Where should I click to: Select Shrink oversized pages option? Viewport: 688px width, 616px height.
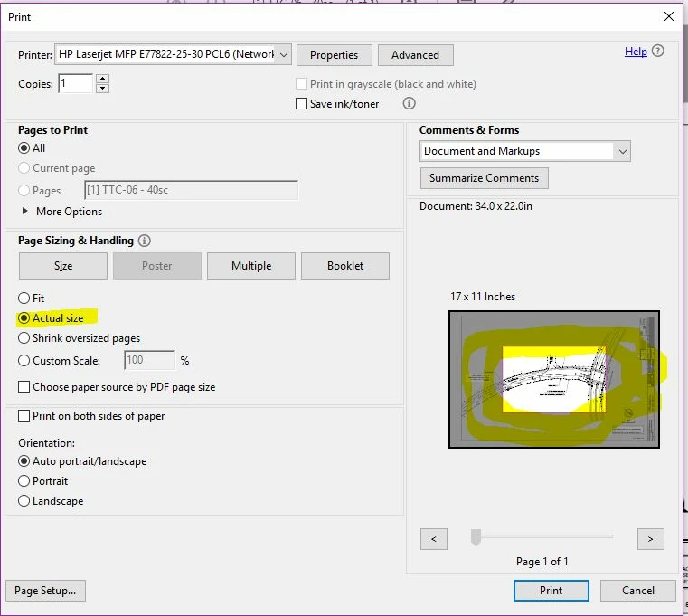24,338
